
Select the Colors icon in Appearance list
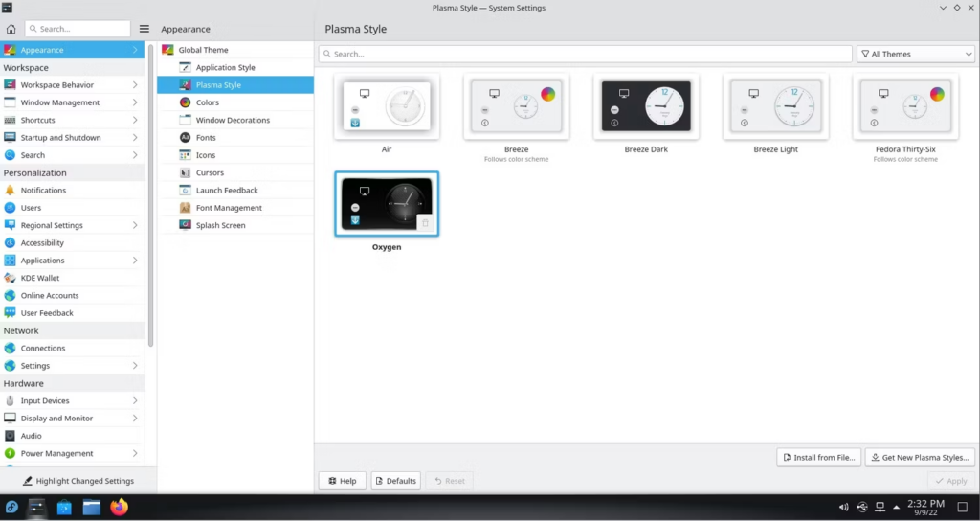(x=185, y=102)
